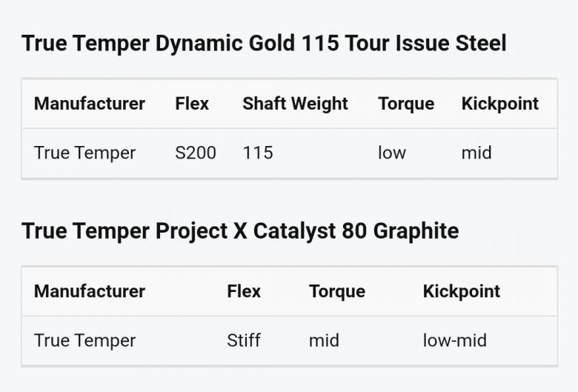Screen dimensions: 578x392
Task: Click the Project X Catalyst 80 Graphite heading
Action: (x=240, y=231)
